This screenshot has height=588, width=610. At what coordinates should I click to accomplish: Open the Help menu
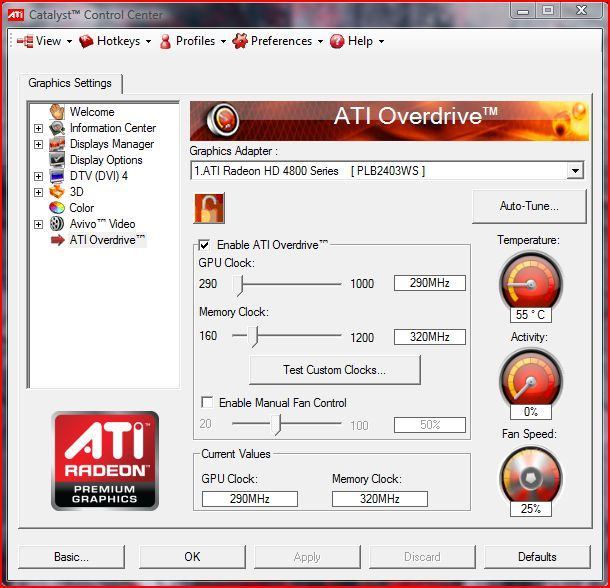tap(357, 41)
